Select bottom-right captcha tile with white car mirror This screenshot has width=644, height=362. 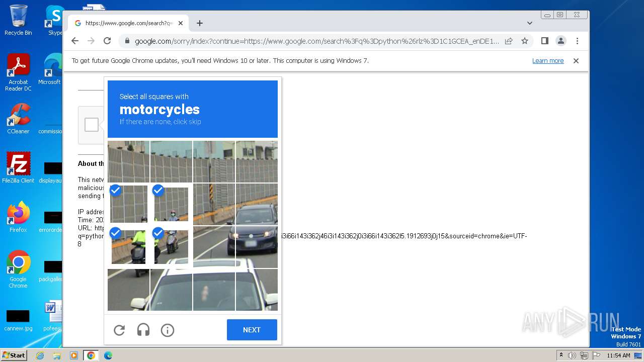click(x=257, y=290)
